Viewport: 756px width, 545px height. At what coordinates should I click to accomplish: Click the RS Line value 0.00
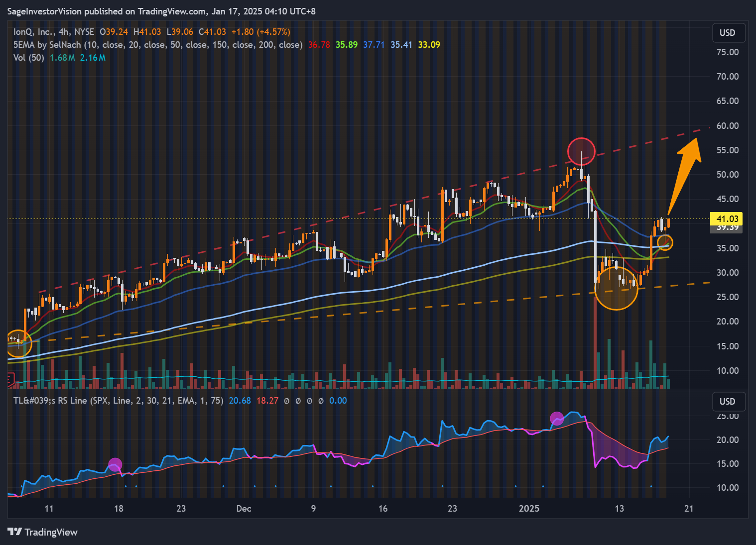338,401
